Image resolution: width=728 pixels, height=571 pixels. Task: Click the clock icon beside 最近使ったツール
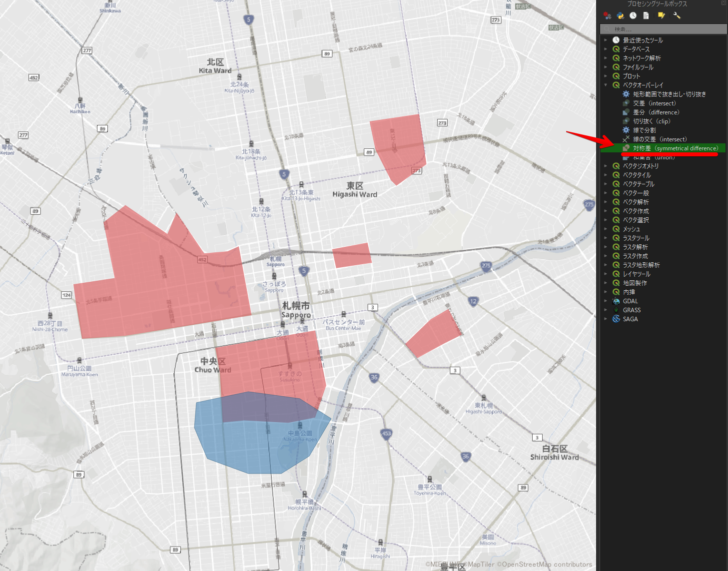[x=616, y=40]
